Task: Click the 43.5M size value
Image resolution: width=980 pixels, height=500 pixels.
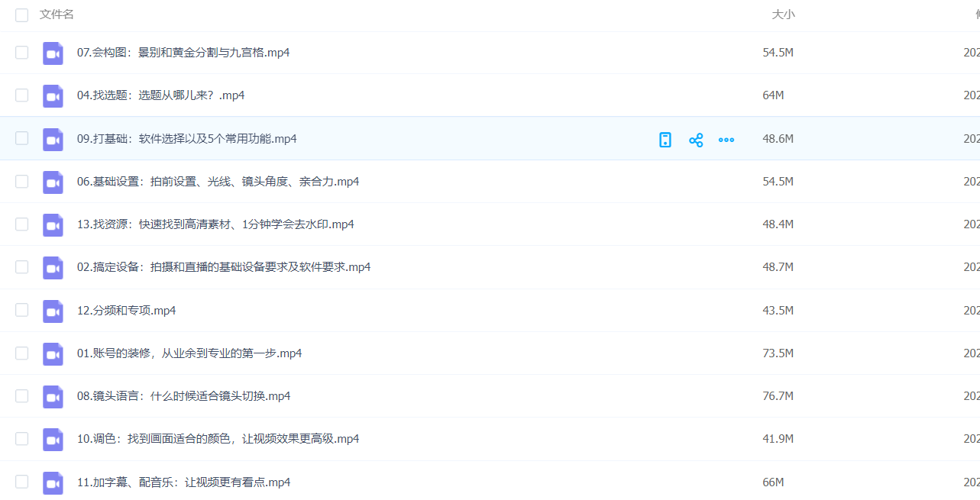Action: (778, 311)
